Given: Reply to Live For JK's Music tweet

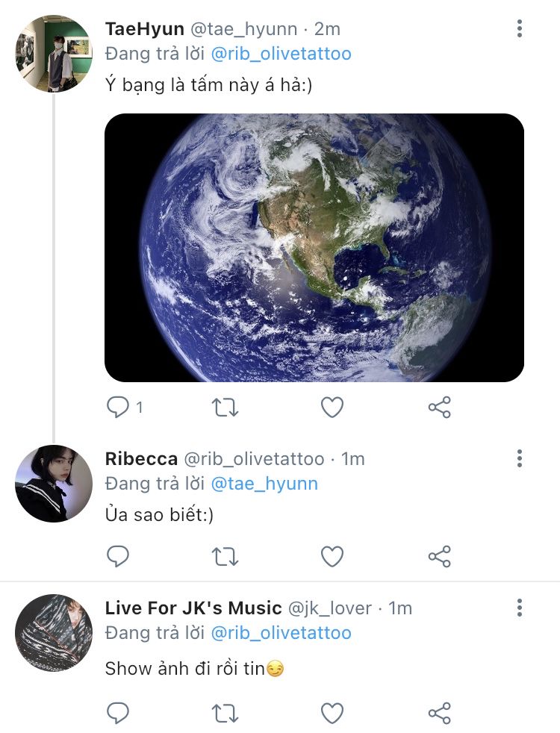Looking at the screenshot, I should pyautogui.click(x=118, y=713).
